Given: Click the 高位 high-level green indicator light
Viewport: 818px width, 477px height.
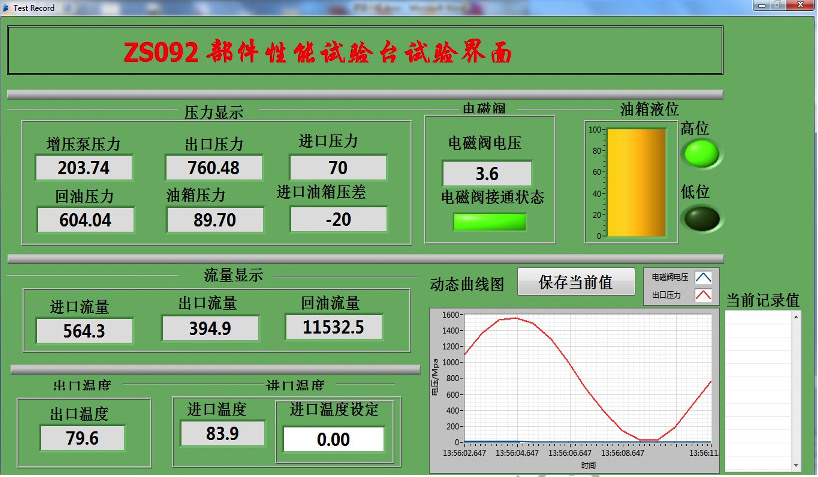Looking at the screenshot, I should point(700,154).
